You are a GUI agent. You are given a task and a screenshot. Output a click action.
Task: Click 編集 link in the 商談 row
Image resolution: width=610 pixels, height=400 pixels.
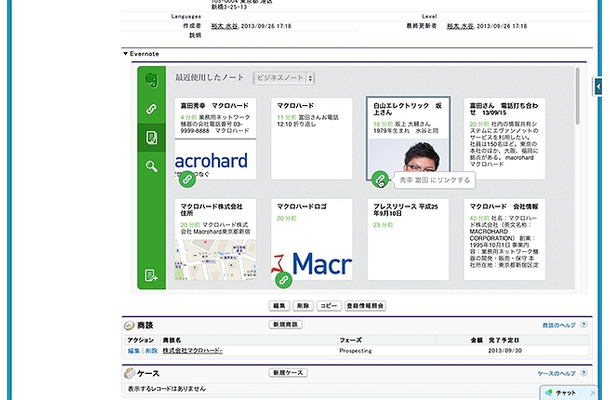click(133, 351)
